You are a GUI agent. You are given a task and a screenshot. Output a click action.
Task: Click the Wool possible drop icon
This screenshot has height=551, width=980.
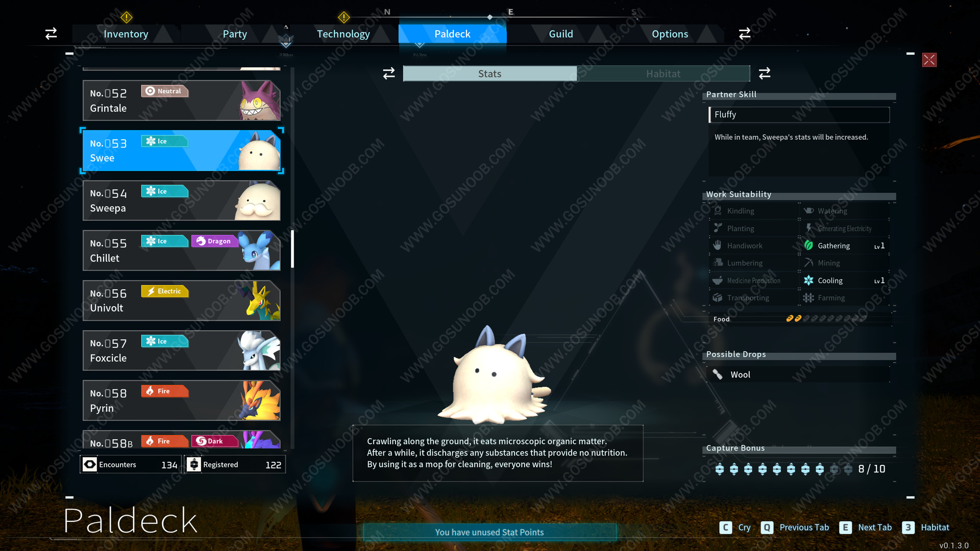pos(717,375)
